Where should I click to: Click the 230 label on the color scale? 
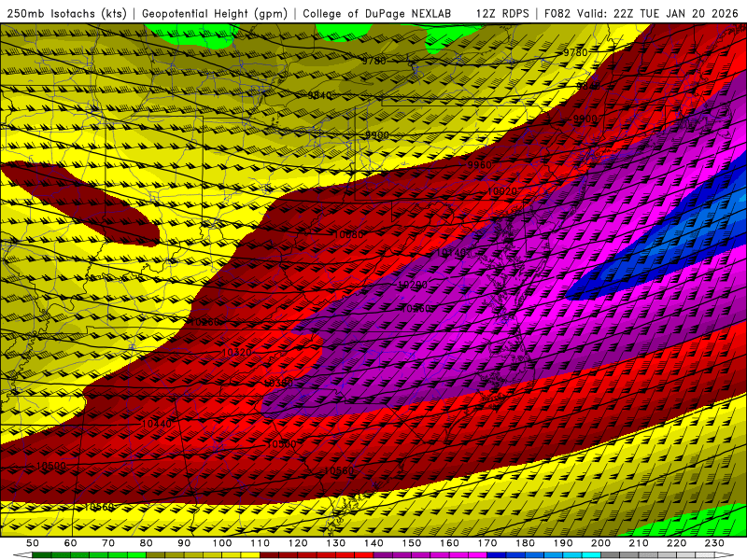(714, 542)
